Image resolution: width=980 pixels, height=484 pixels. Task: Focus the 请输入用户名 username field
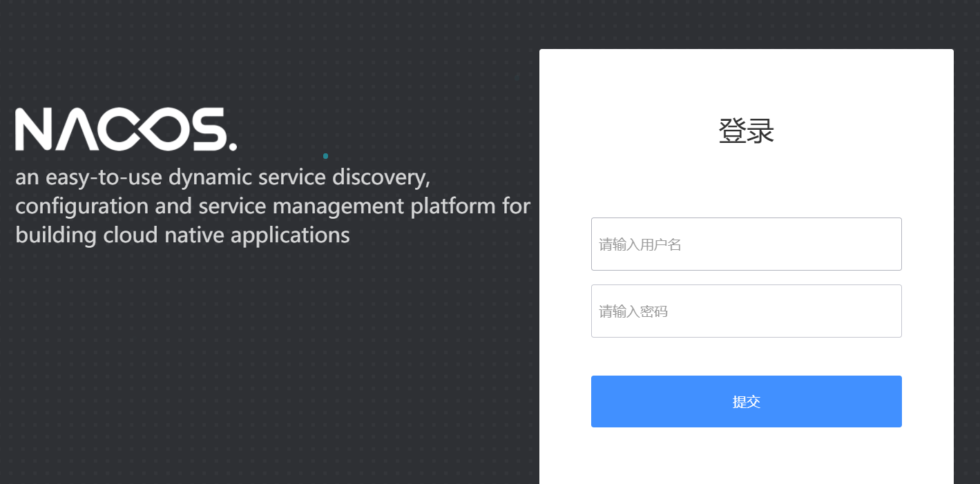746,244
